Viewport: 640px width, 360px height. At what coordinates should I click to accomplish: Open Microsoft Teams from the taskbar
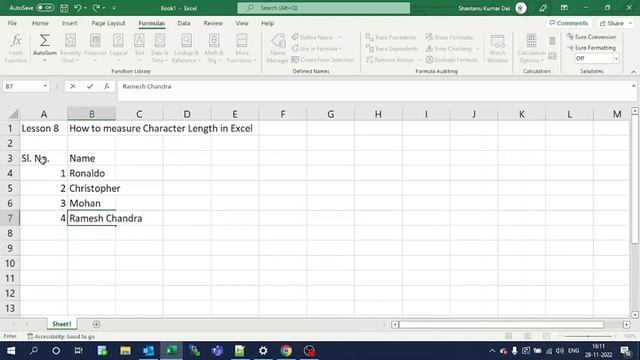click(x=217, y=351)
